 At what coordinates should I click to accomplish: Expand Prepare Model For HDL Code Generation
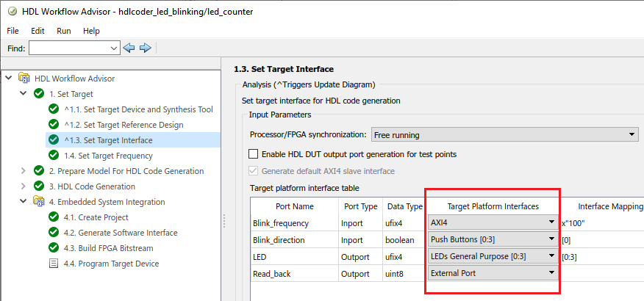pyautogui.click(x=23, y=171)
